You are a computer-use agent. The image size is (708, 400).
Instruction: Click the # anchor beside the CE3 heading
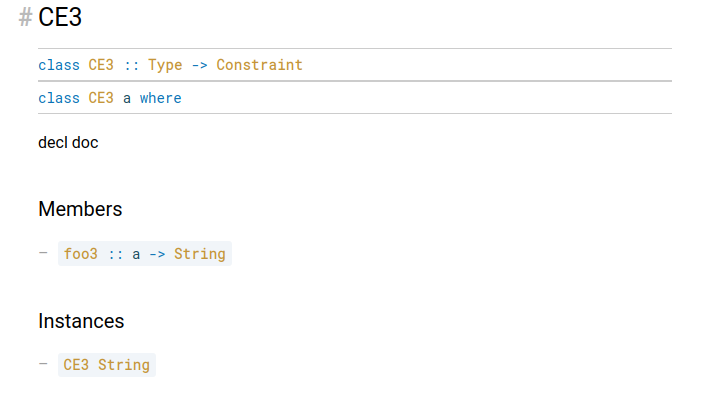coord(25,18)
